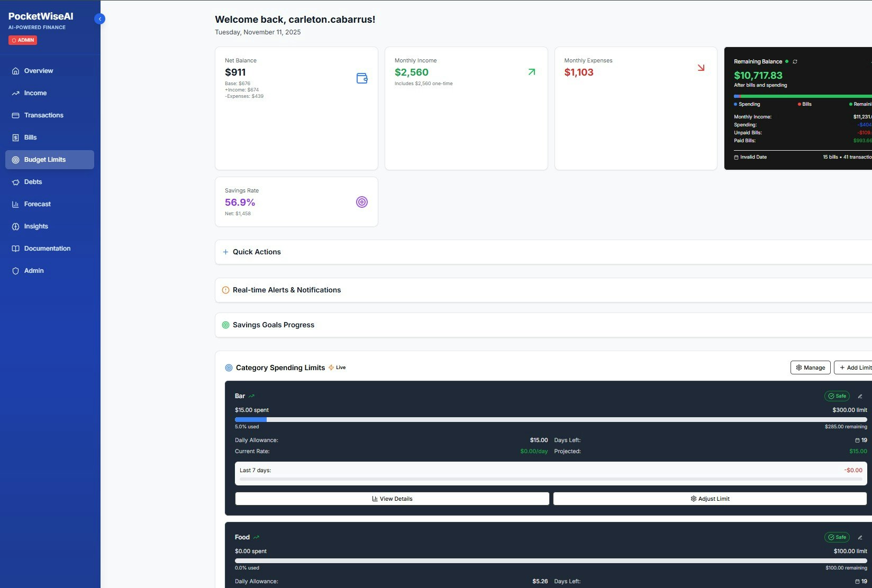Click the Food Days Left calendar icon

tap(857, 581)
